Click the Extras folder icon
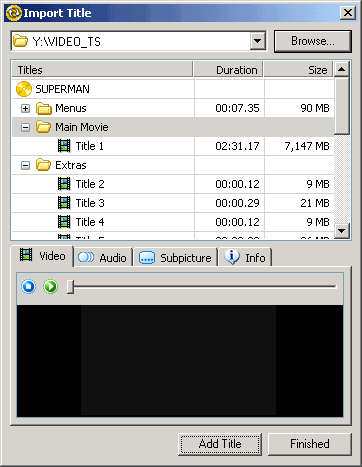This screenshot has width=362, height=467. tap(44, 165)
